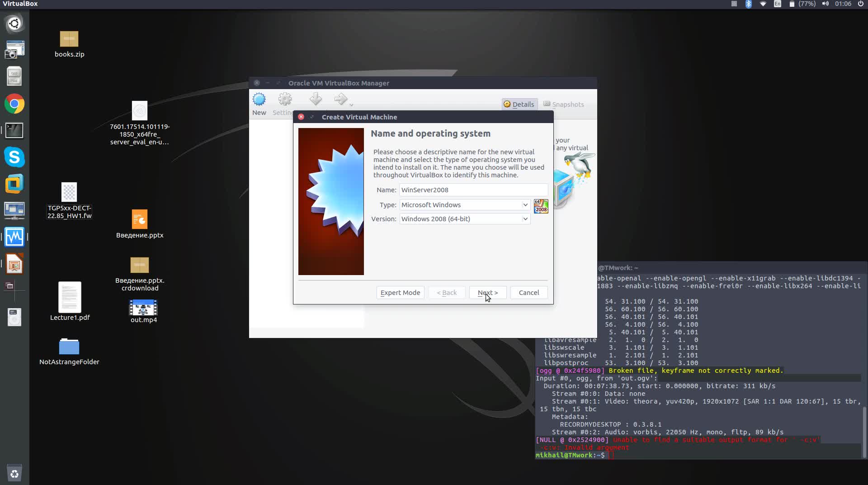Open the Files manager dock icon

[14, 76]
